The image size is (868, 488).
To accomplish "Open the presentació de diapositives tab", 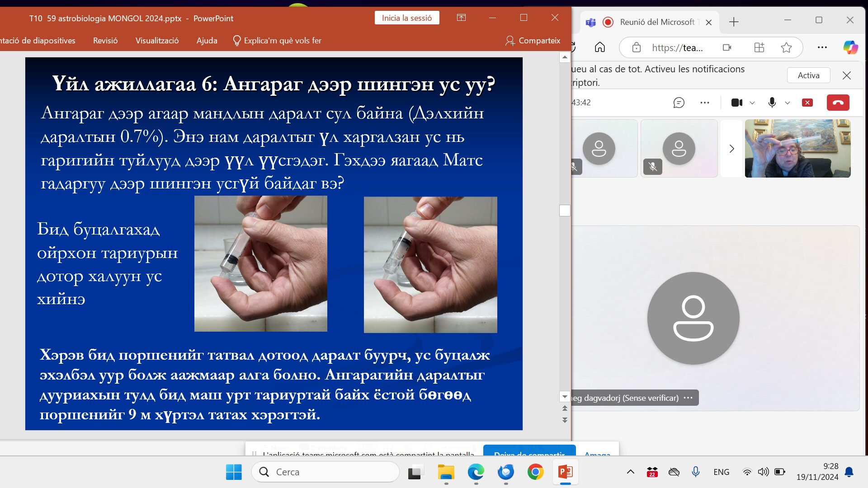I will pyautogui.click(x=38, y=41).
